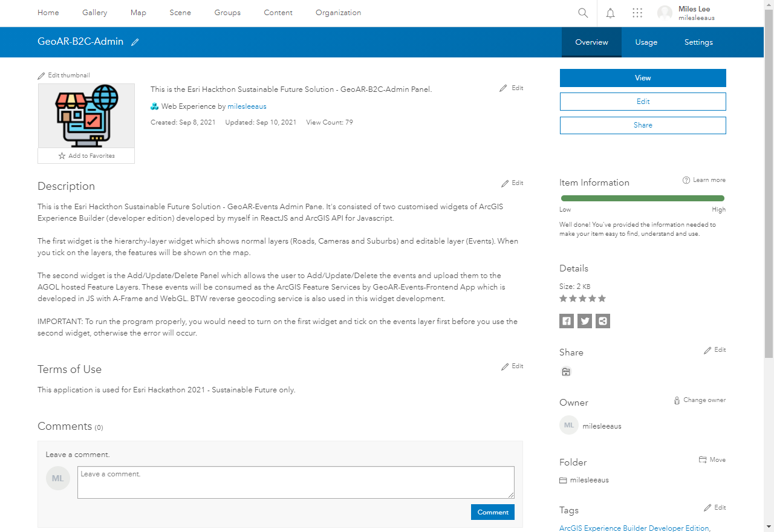Click the blue View button
Image resolution: width=774 pixels, height=532 pixels.
tap(643, 78)
